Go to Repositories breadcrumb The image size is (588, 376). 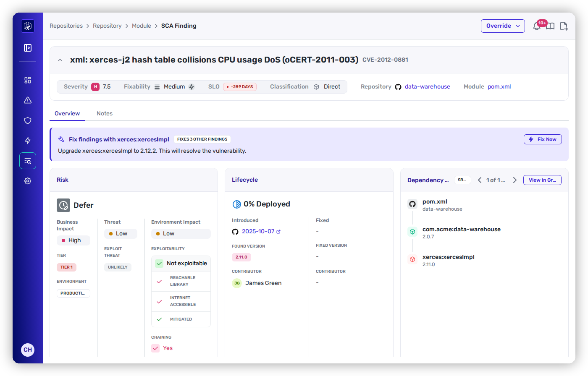(66, 26)
